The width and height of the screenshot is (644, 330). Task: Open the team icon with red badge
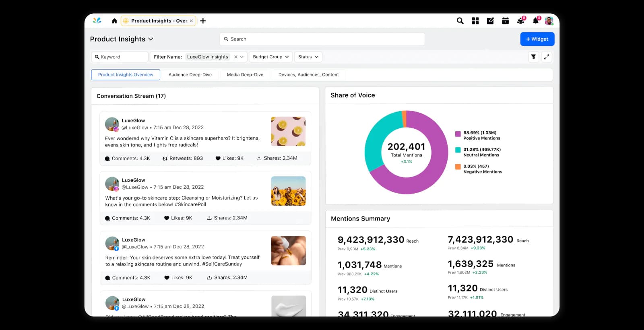521,21
